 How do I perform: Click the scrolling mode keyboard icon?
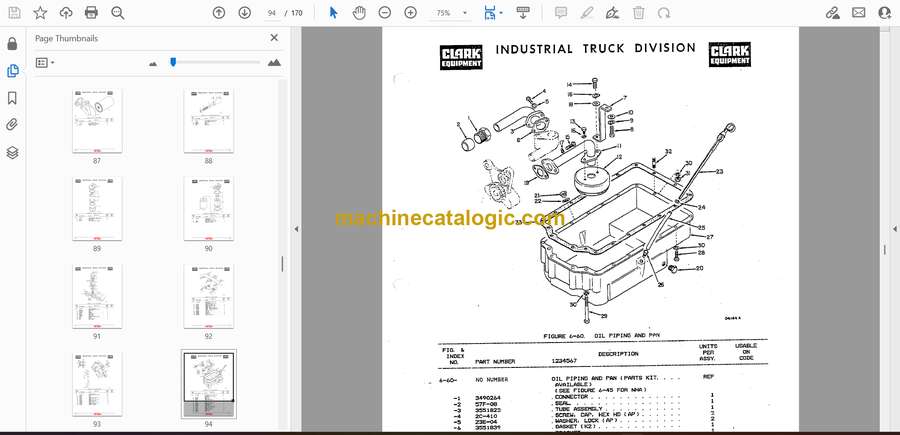[x=523, y=13]
